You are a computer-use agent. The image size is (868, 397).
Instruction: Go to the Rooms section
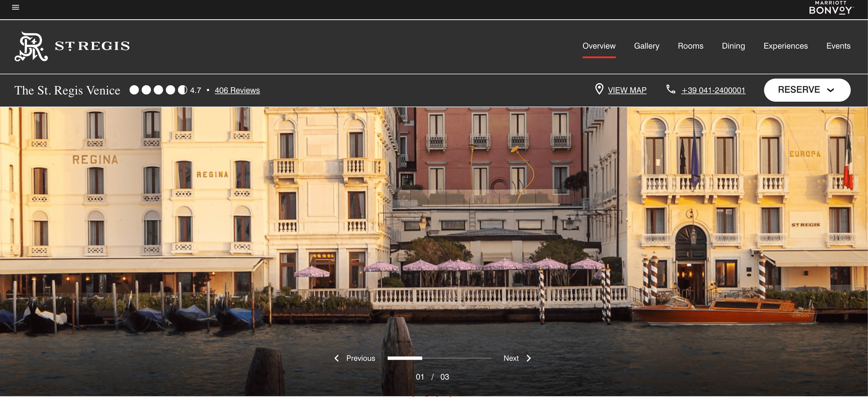690,46
